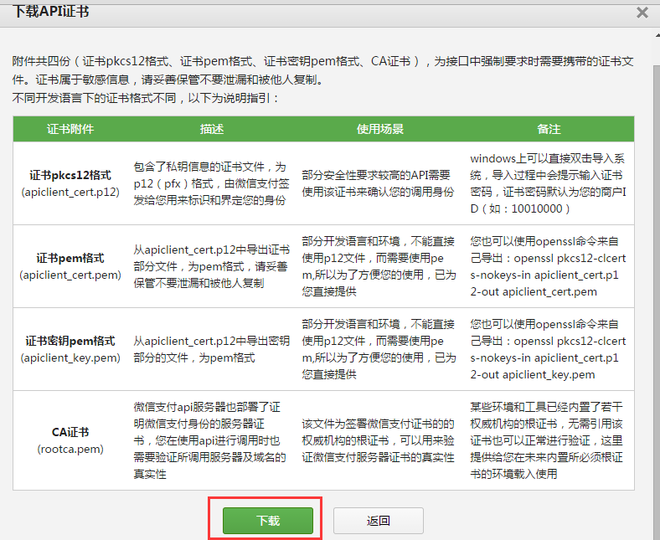Click the 返回 button
Image resolution: width=660 pixels, height=540 pixels.
point(378,520)
